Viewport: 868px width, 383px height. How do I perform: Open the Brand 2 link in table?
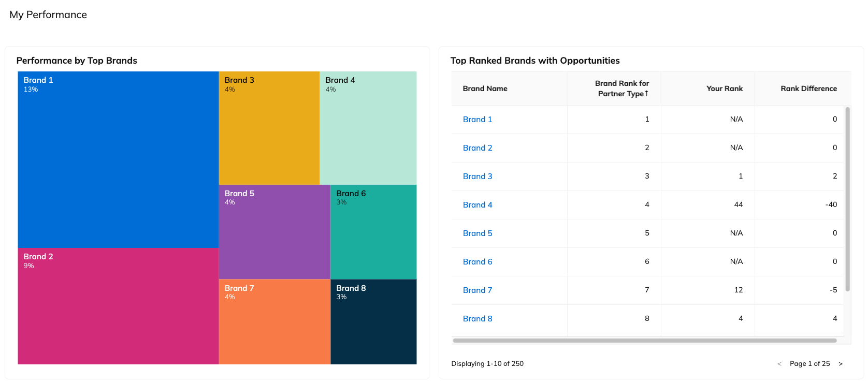coord(477,148)
